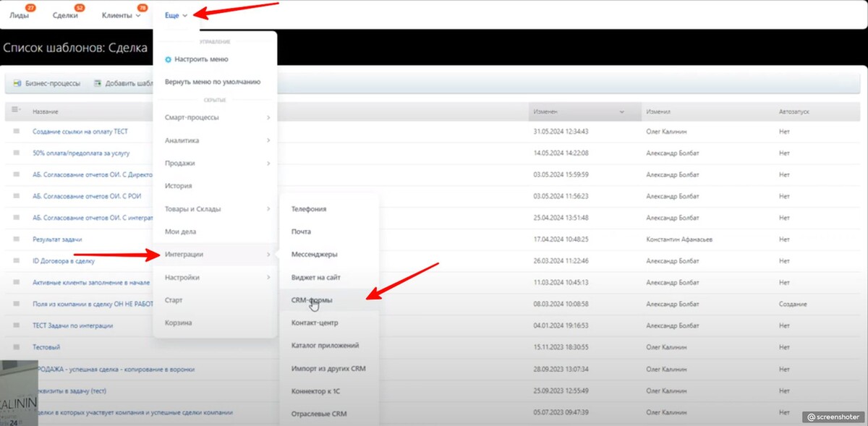Open template Тестовый
This screenshot has height=426, width=868.
46,347
